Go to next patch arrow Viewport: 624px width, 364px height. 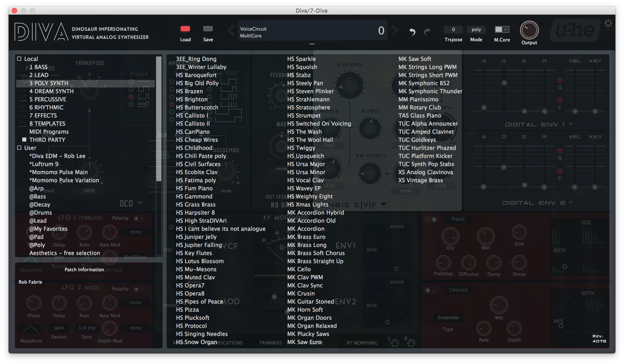click(x=394, y=31)
